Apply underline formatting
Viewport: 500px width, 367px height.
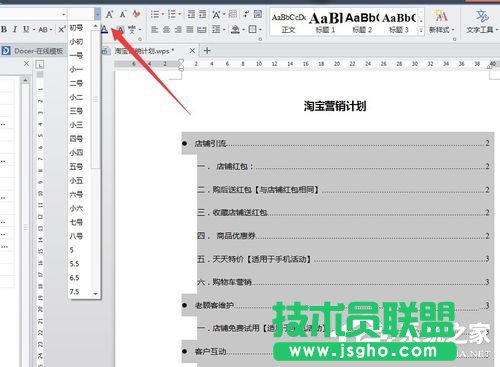(26, 29)
